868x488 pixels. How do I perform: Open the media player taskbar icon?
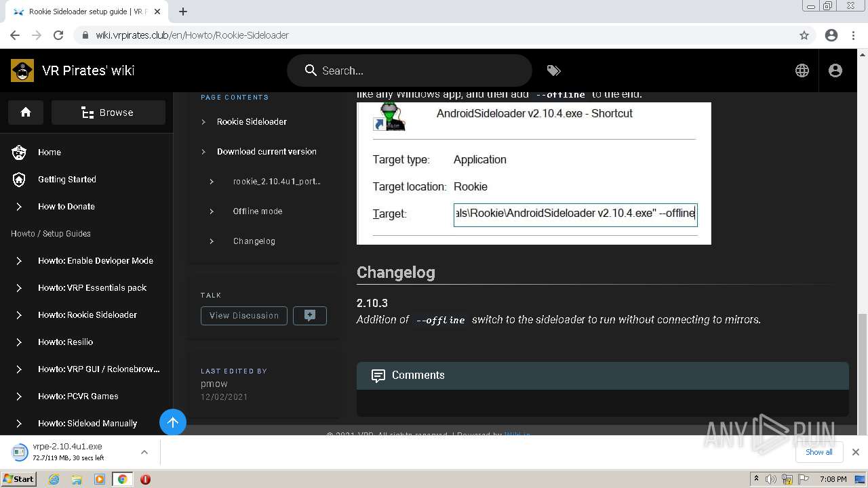point(100,479)
